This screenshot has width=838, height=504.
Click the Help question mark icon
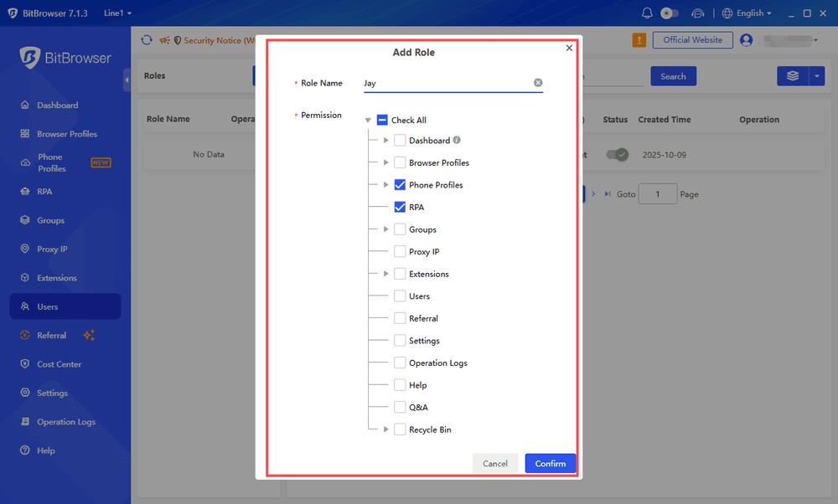tap(24, 450)
